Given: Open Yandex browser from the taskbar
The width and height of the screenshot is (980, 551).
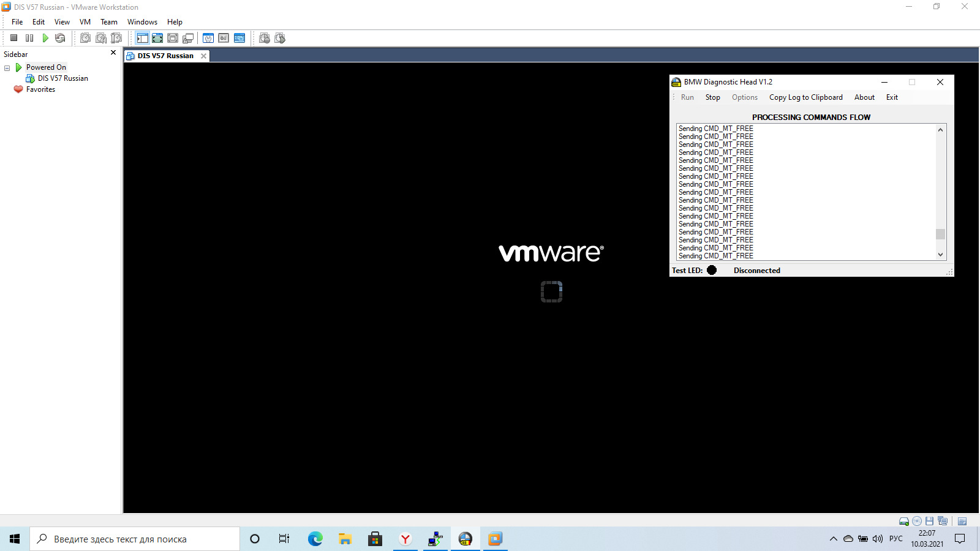Looking at the screenshot, I should coord(405,539).
